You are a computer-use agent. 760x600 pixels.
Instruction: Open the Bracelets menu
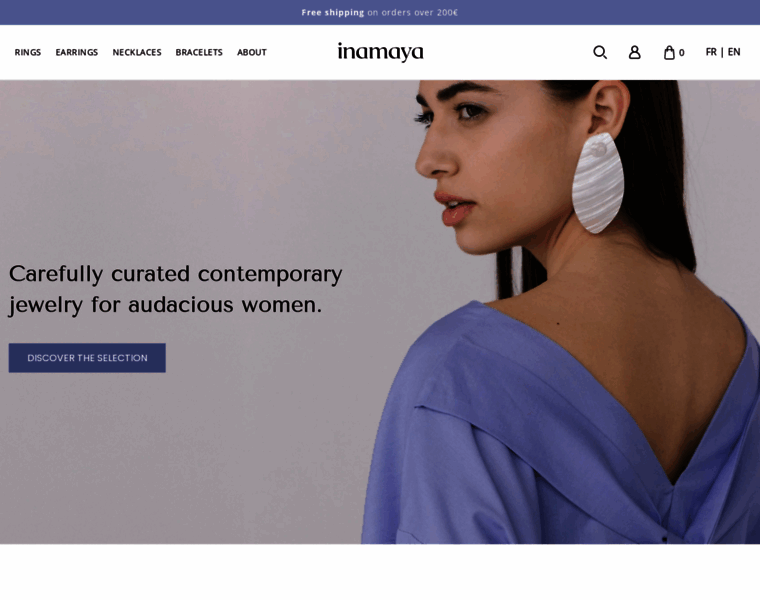pos(199,52)
